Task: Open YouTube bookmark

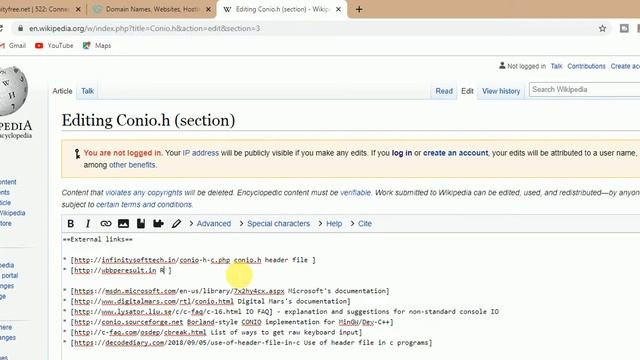Action: (54, 46)
